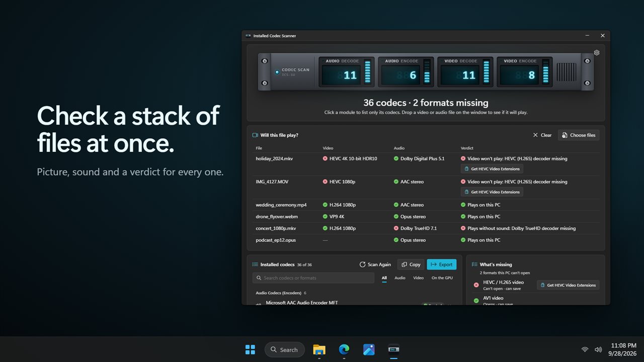Open the Wi-Fi network tray icon
Viewport: 644px width, 362px height.
click(585, 349)
